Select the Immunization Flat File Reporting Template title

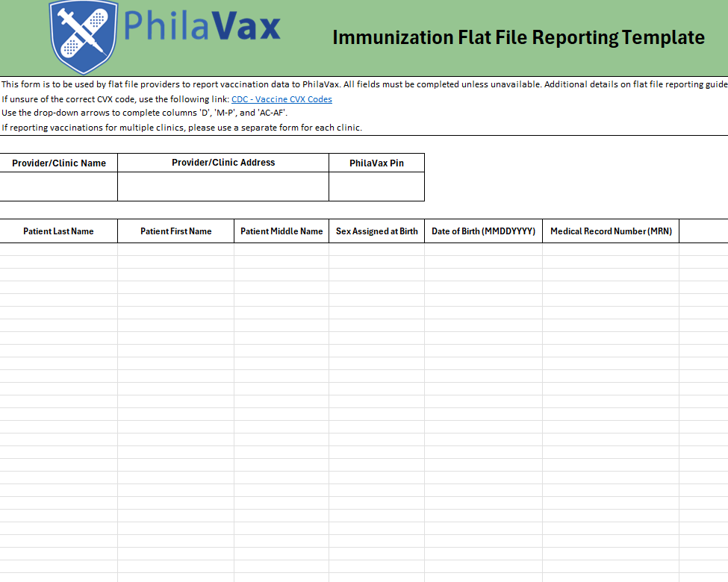[518, 37]
